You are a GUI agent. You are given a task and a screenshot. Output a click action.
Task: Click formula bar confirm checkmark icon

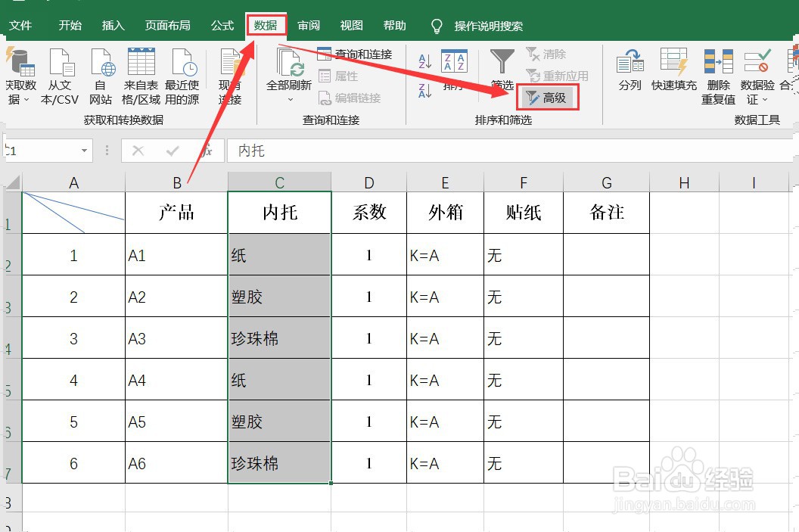tap(173, 151)
